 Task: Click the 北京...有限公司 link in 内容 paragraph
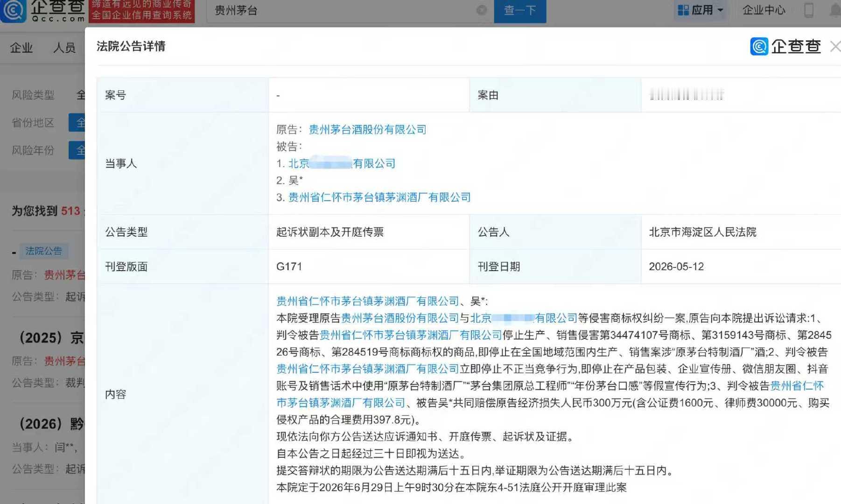tap(524, 318)
